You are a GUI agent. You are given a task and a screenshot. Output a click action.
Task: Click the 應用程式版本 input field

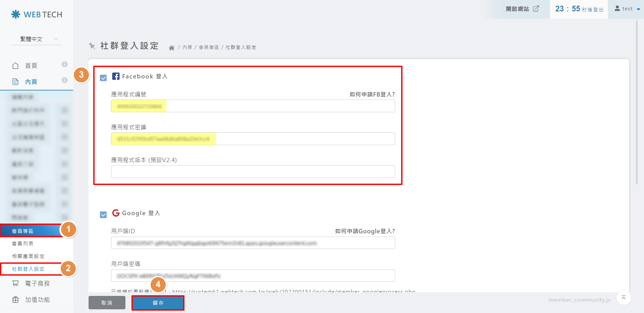tap(253, 172)
